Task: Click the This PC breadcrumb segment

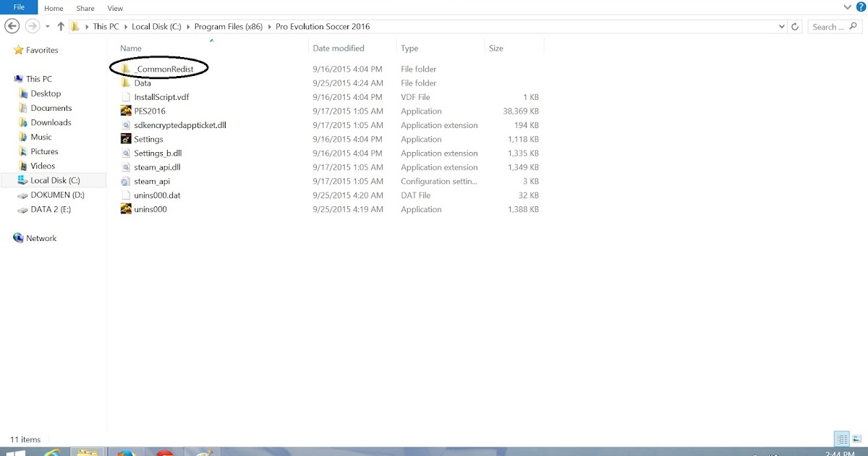Action: (x=106, y=27)
